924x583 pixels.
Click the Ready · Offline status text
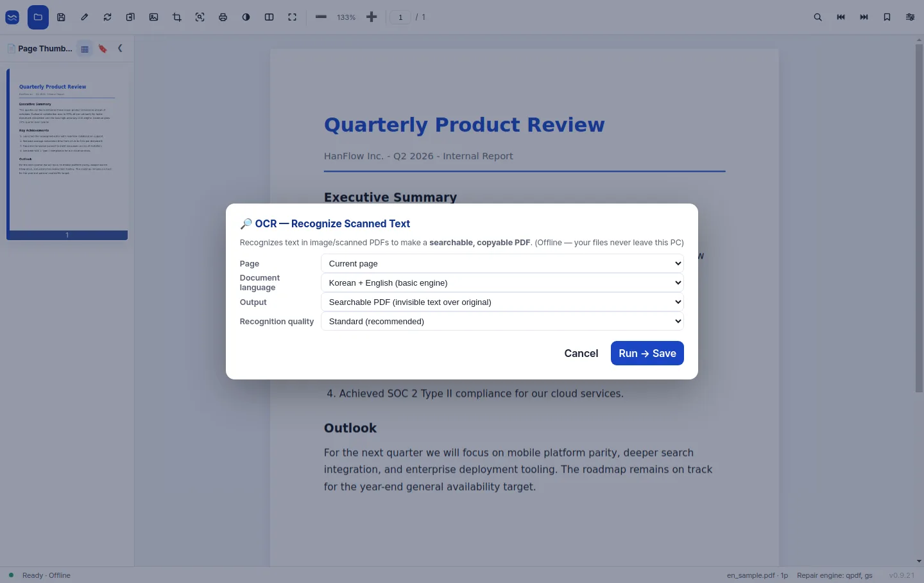(46, 575)
